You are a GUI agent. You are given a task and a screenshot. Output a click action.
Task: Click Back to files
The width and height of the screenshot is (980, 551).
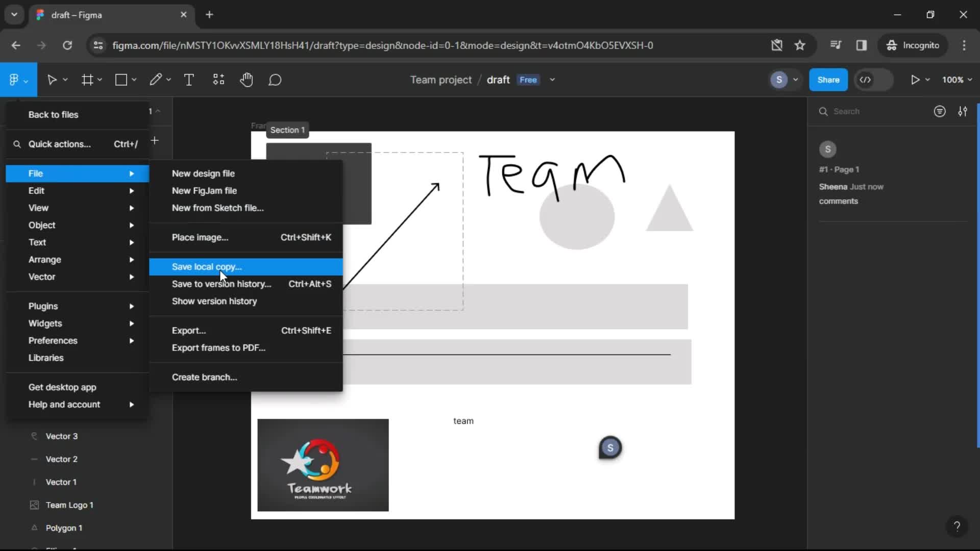77,115
